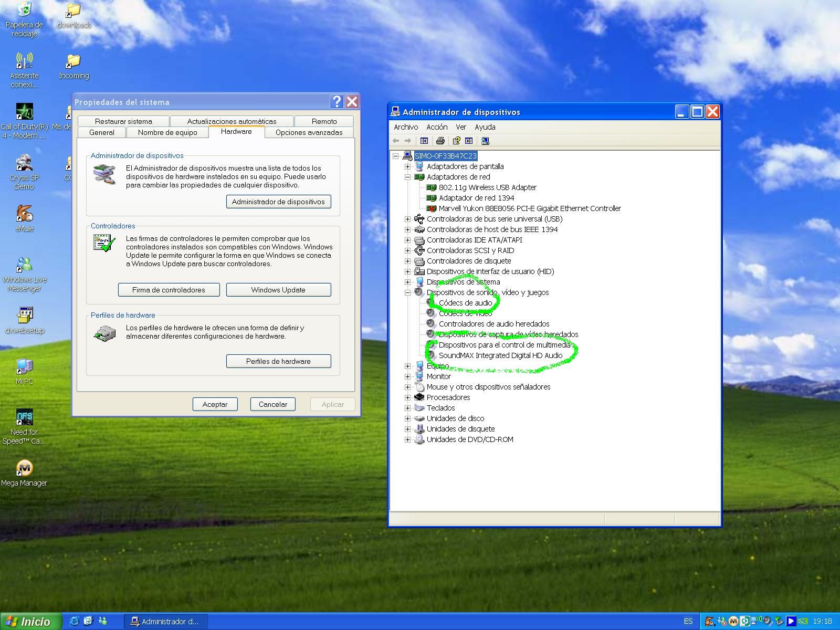Image resolution: width=840 pixels, height=630 pixels.
Task: Click Aceptar in Propiedades del sistema
Action: tap(215, 404)
